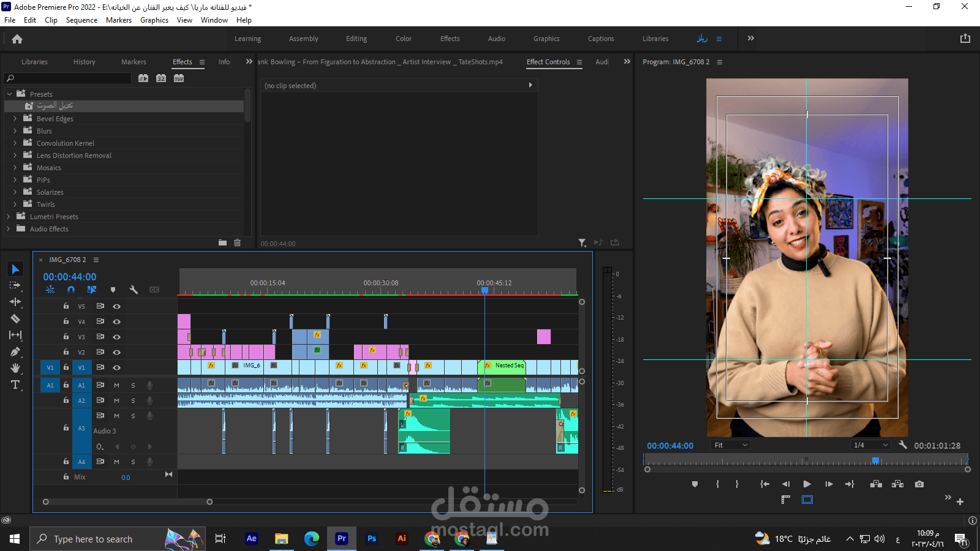980x551 pixels.
Task: Switch to the Color workspace tab
Action: 403,39
